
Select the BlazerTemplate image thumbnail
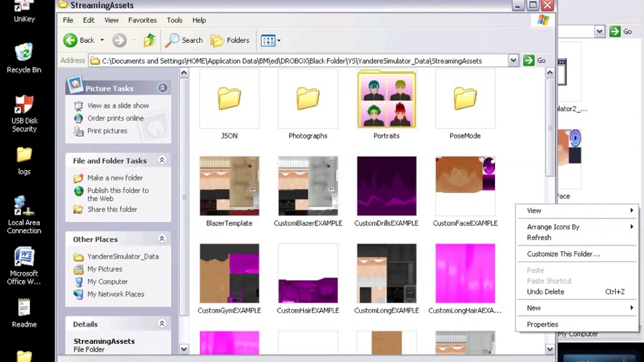[229, 186]
